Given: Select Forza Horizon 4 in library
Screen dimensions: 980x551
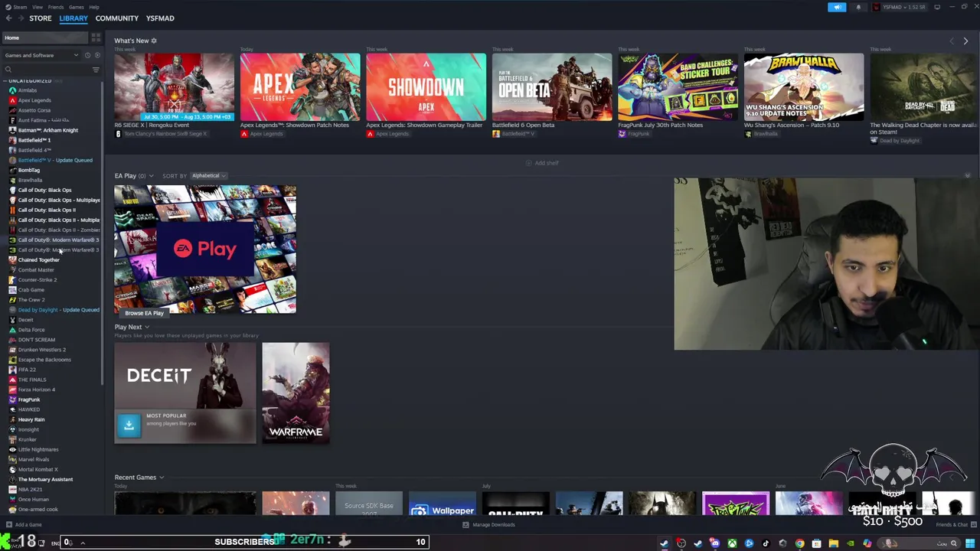Looking at the screenshot, I should click(x=36, y=390).
